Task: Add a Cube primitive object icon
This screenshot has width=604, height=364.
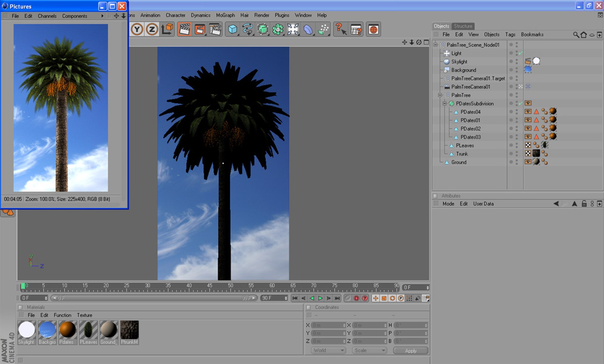Action: [x=232, y=30]
